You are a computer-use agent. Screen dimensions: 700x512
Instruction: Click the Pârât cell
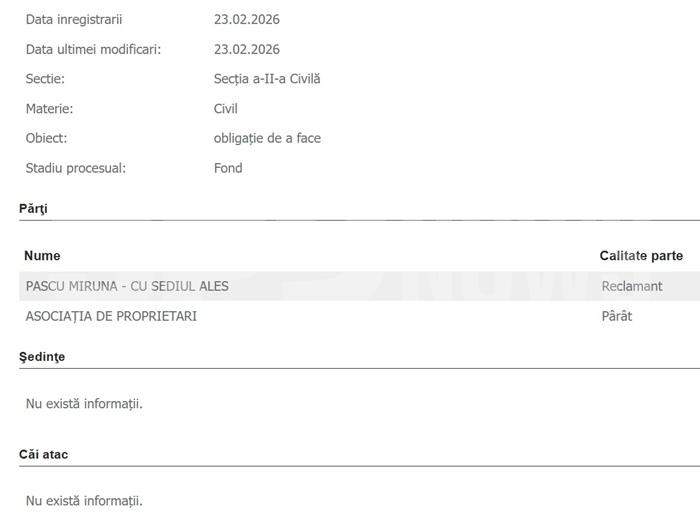[617, 316]
